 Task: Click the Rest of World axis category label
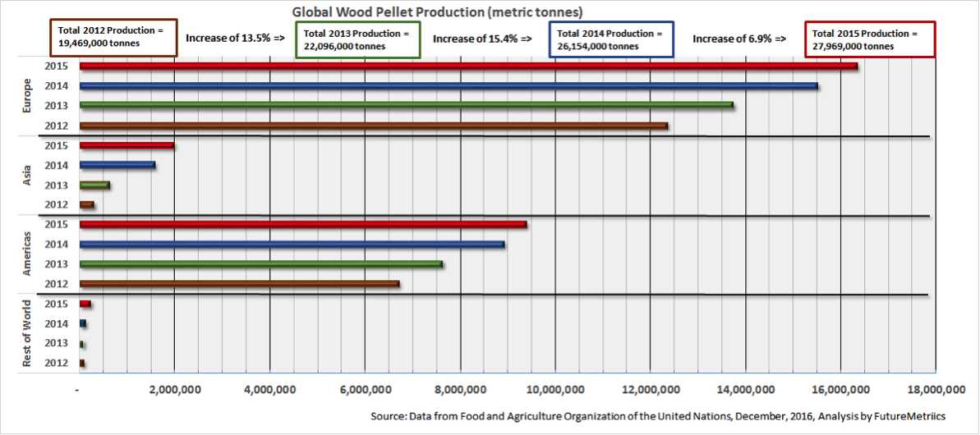tap(27, 332)
